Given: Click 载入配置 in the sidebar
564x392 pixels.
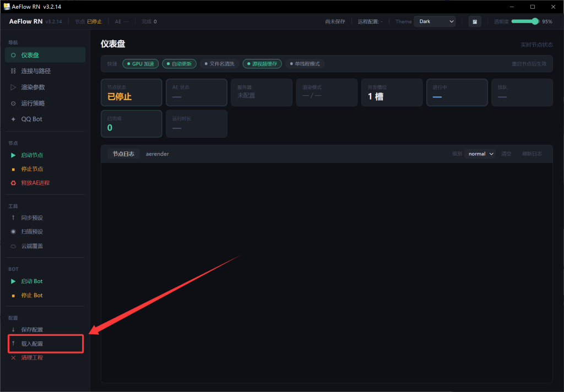Looking at the screenshot, I should (x=32, y=344).
